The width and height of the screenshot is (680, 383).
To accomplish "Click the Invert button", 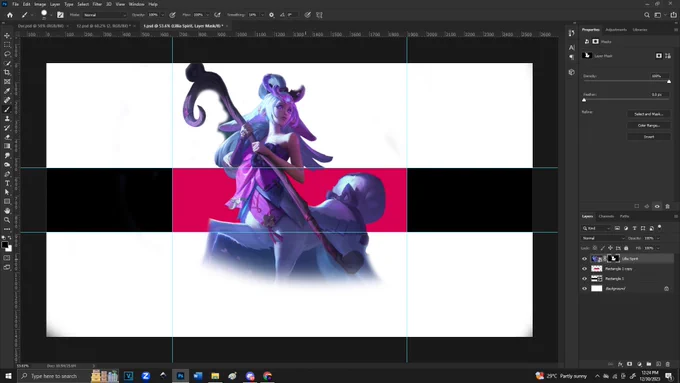I will pyautogui.click(x=649, y=137).
